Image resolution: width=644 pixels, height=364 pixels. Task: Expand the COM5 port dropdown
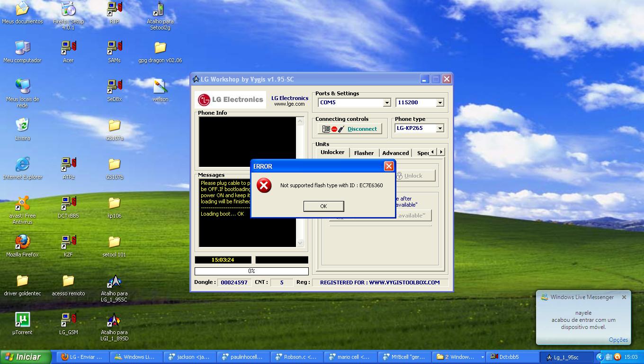click(386, 103)
